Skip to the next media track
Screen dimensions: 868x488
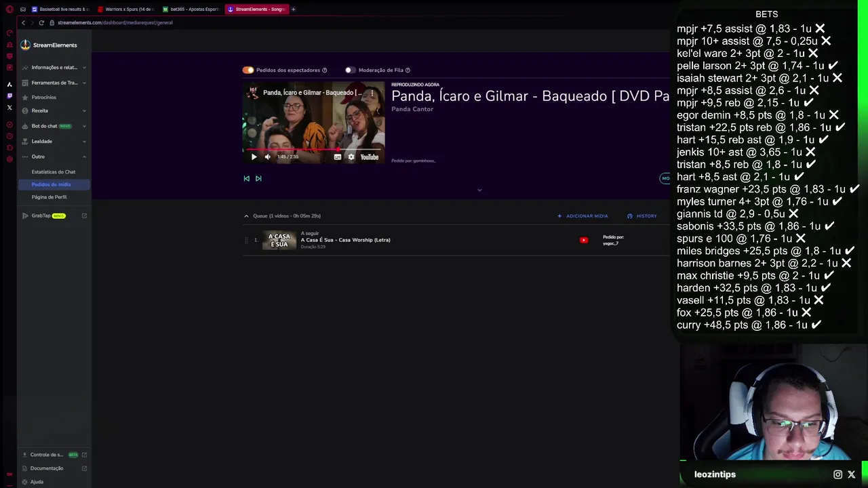click(258, 178)
